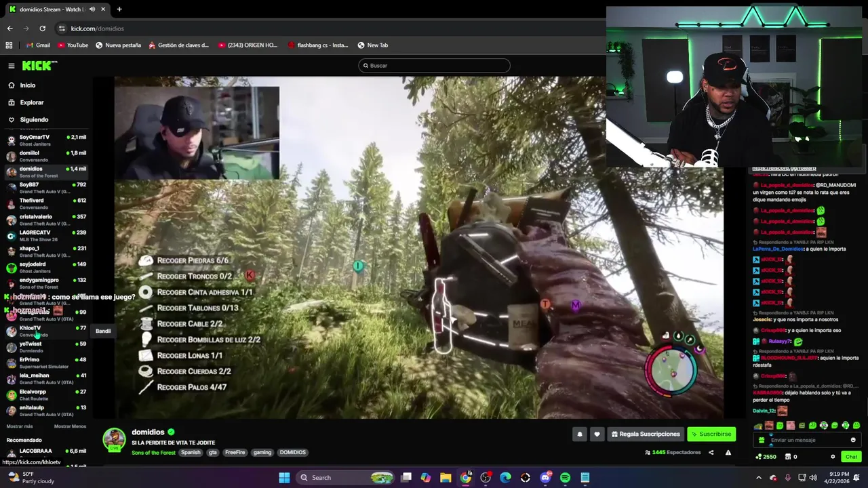Open LACOBRAAA recommended channel
The width and height of the screenshot is (868, 488).
coord(46,453)
